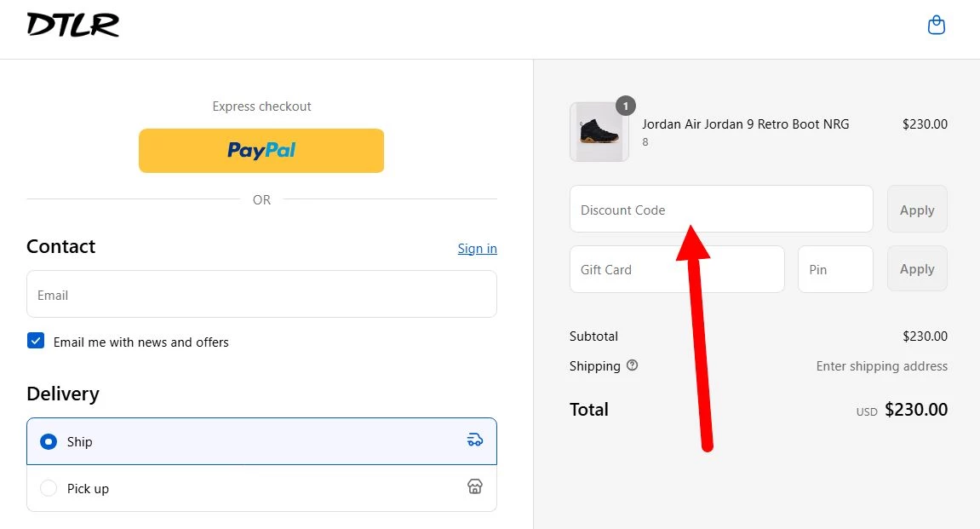
Task: Focus the Email input field
Action: coord(261,295)
